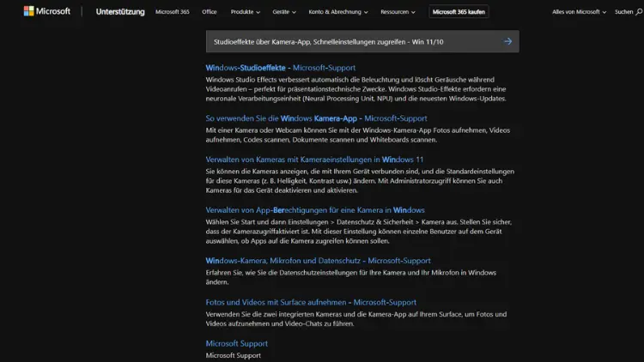Click text 'Wählen Sie Start und dann Einstellungen'
644x362 pixels.
pos(267,221)
